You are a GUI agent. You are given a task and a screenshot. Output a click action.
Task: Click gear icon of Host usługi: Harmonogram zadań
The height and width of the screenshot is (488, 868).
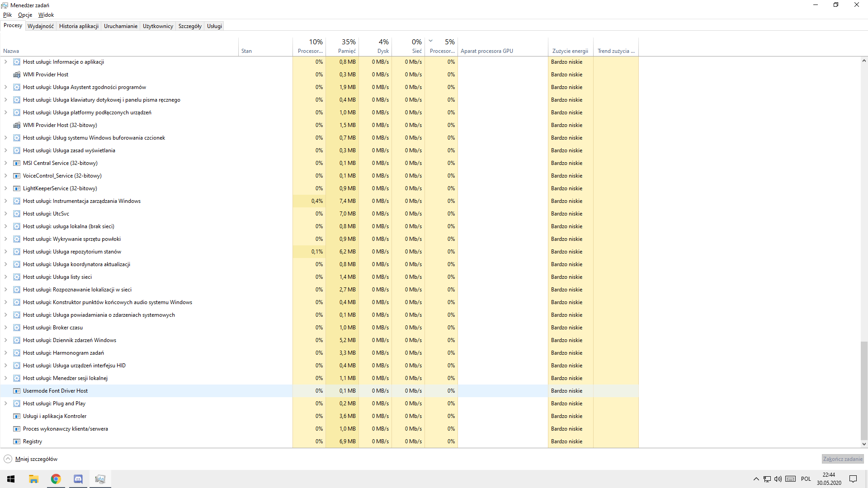point(17,353)
